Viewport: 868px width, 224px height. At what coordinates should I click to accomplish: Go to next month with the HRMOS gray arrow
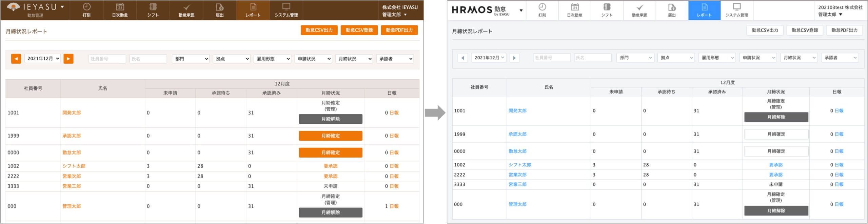[x=514, y=58]
